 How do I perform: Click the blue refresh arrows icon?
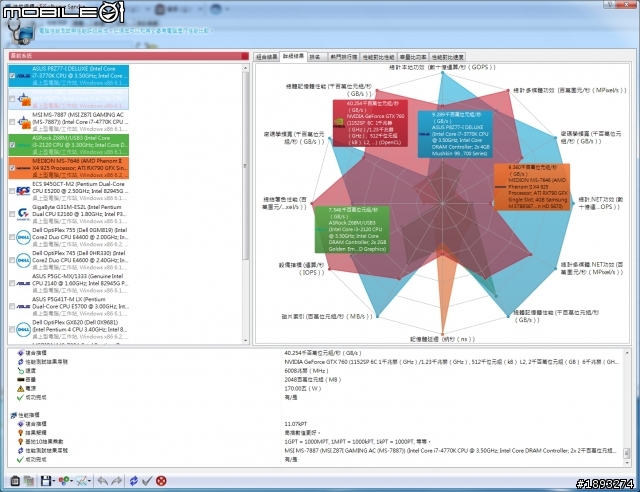point(133,481)
